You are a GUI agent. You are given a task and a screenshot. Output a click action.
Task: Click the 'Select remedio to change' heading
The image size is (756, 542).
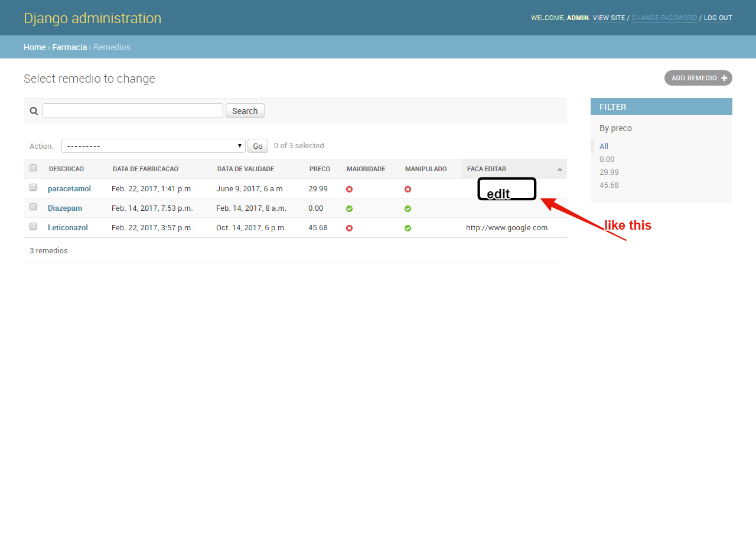[89, 79]
